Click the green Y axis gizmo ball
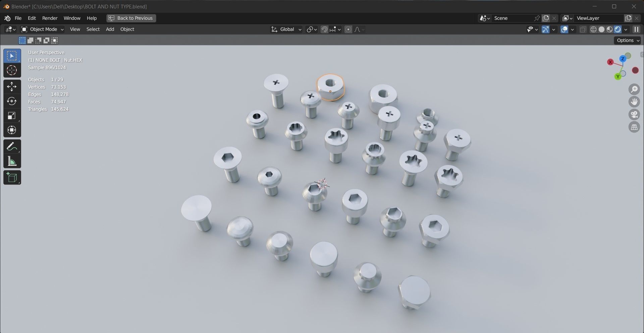Viewport: 644px width, 333px height. [618, 77]
